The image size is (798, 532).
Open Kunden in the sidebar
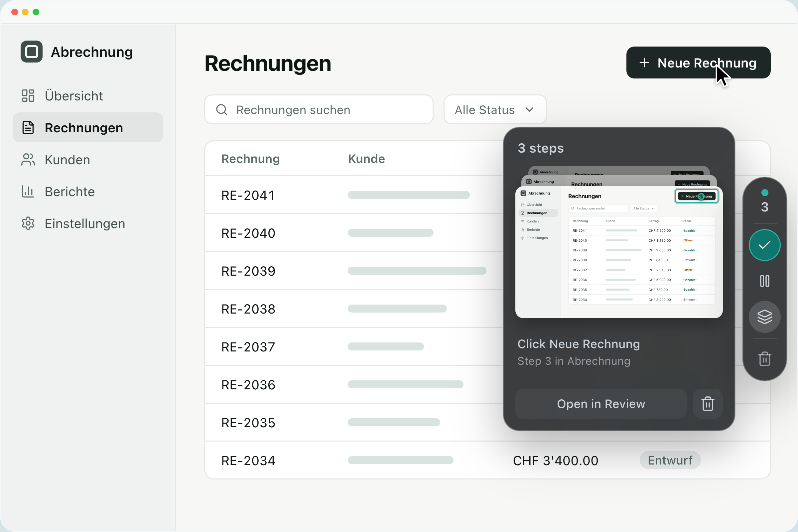pyautogui.click(x=88, y=160)
